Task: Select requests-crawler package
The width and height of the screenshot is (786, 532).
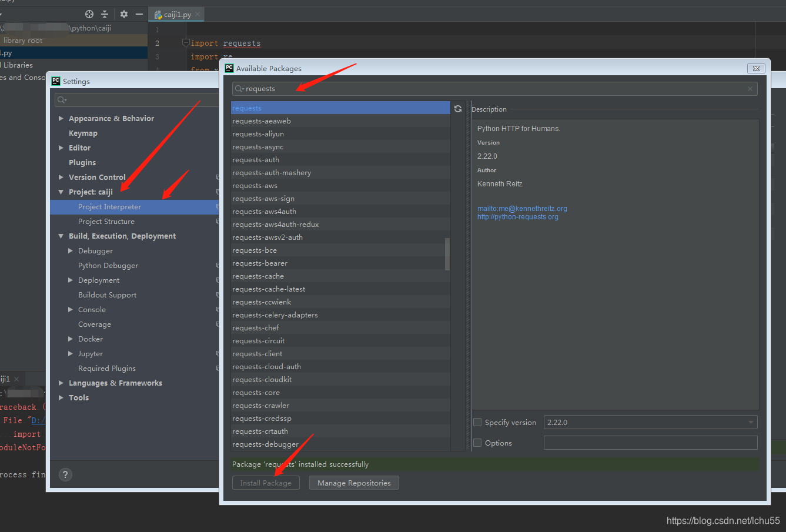Action: click(x=340, y=406)
